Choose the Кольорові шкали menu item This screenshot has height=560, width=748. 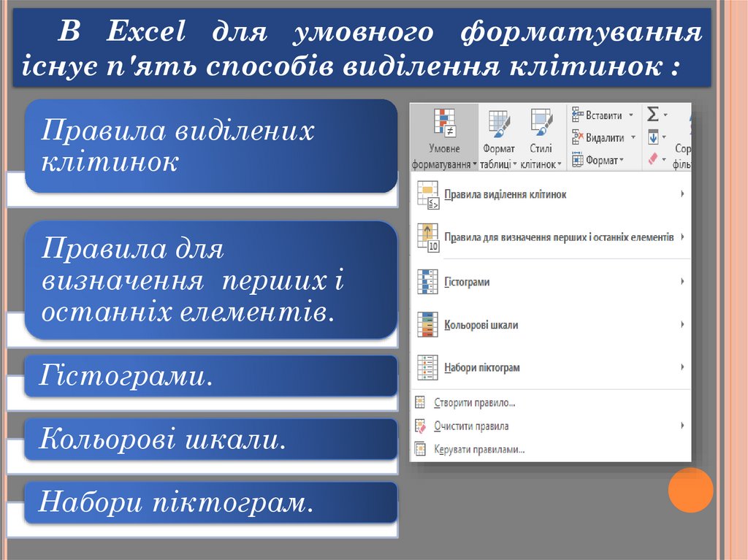(x=551, y=325)
